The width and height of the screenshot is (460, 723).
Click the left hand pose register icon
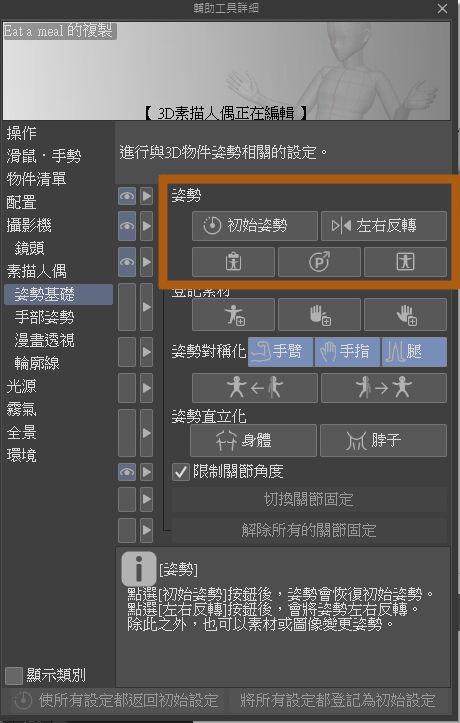319,315
